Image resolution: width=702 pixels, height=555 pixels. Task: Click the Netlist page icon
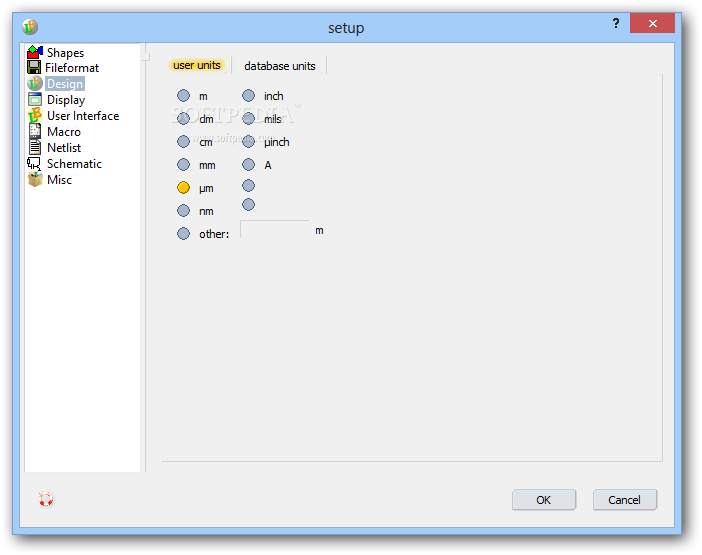point(34,147)
